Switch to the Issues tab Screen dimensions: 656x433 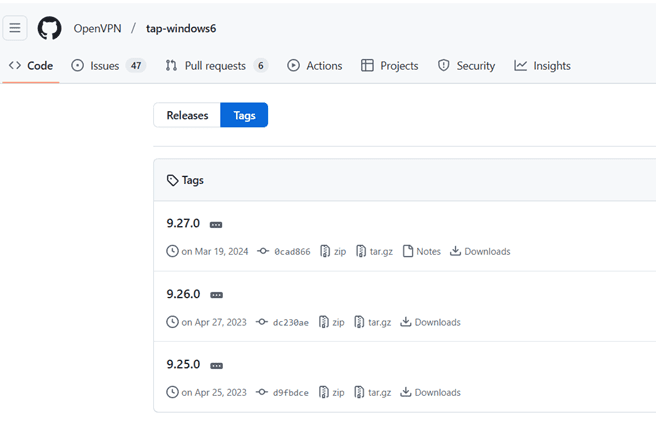point(108,66)
